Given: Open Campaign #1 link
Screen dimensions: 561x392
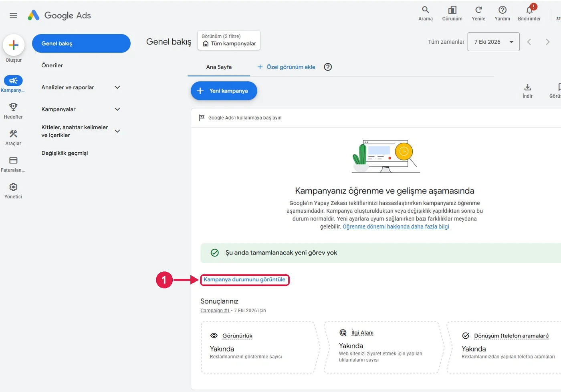Looking at the screenshot, I should 215,311.
